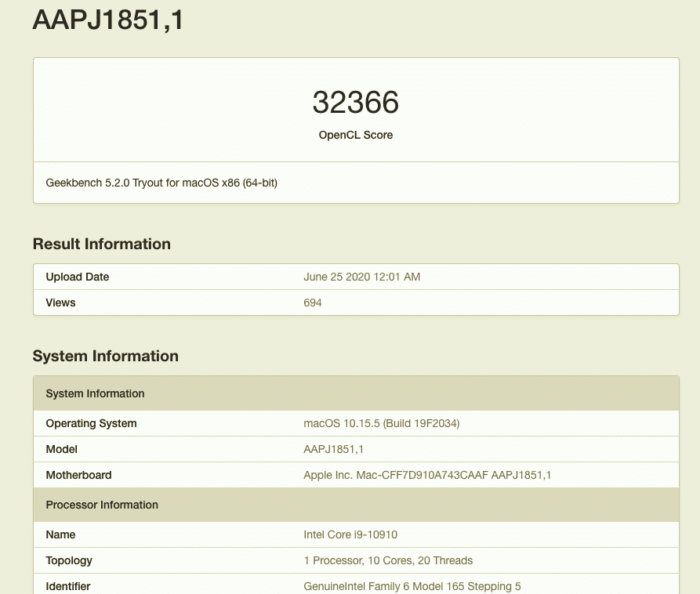The width and height of the screenshot is (700, 594).
Task: Click the 694 views count
Action: point(313,302)
